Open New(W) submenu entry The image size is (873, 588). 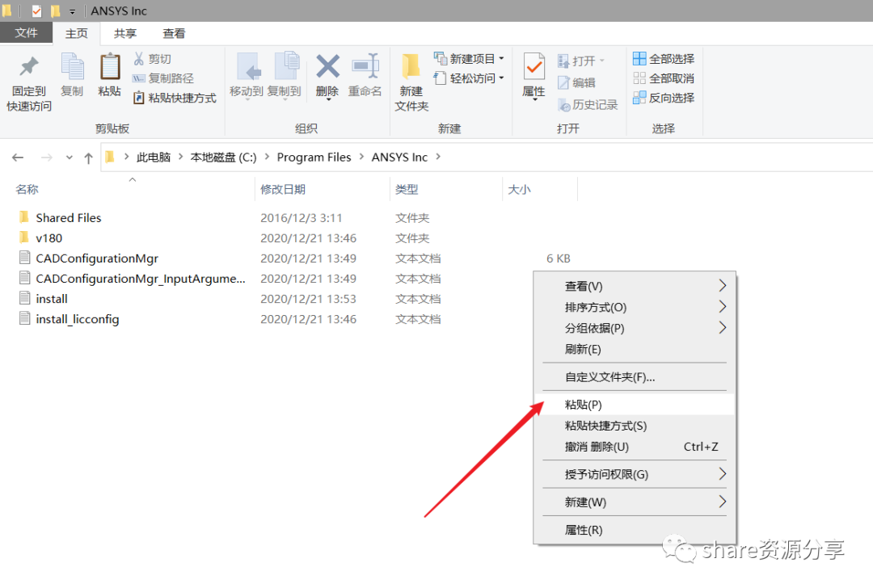pos(635,502)
